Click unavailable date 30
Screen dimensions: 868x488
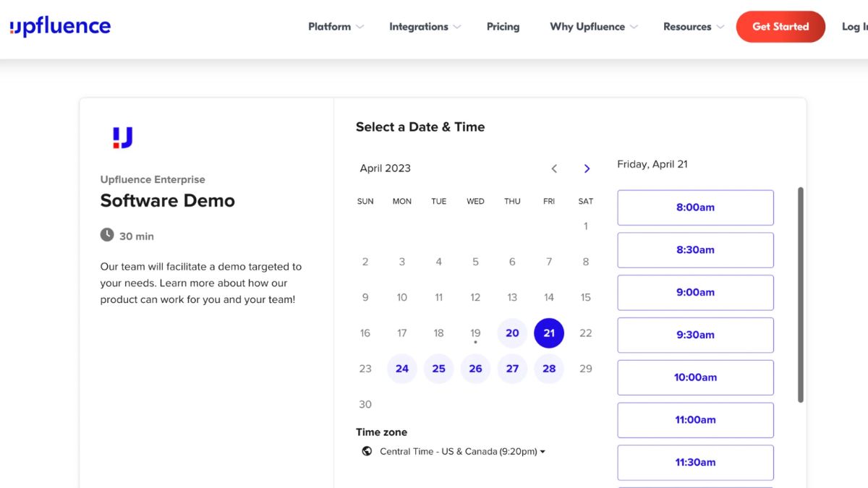(x=365, y=404)
